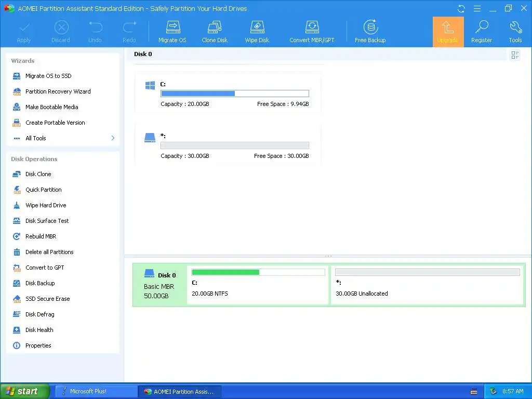This screenshot has width=532, height=399.
Task: Click the empty unallocated capacity bar in card
Action: point(235,145)
